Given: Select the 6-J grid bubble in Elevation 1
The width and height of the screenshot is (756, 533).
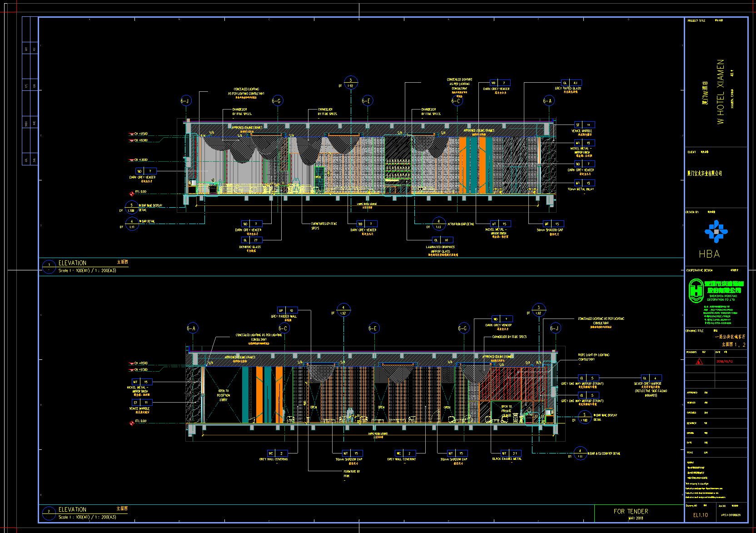Looking at the screenshot, I should pyautogui.click(x=185, y=100).
